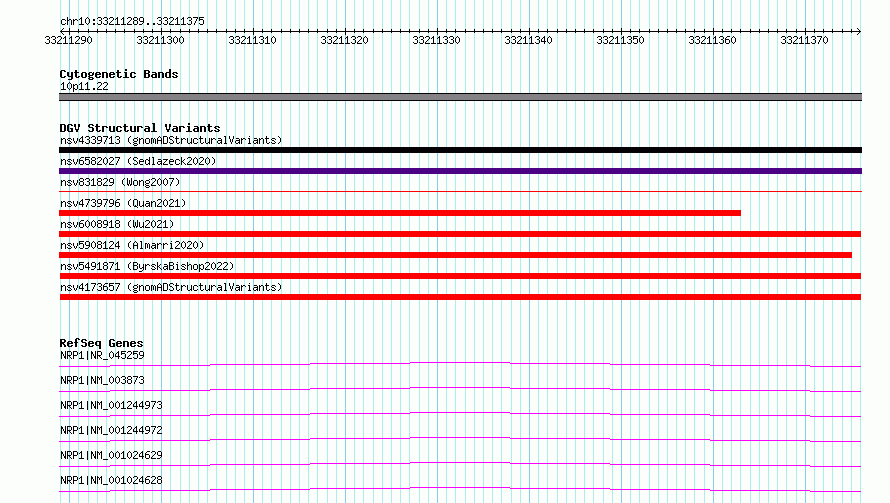Click ruler position 33211360
Viewport: 890px width, 503px height.
pyautogui.click(x=712, y=40)
